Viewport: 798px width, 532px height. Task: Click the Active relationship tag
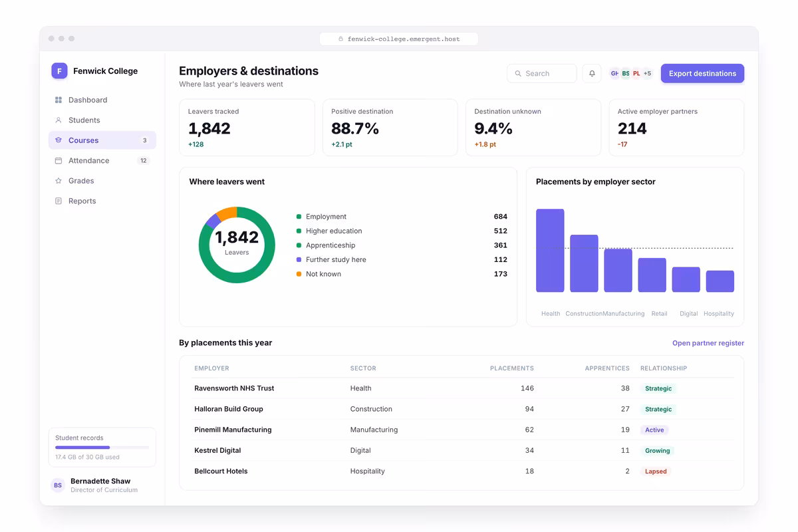coord(654,430)
